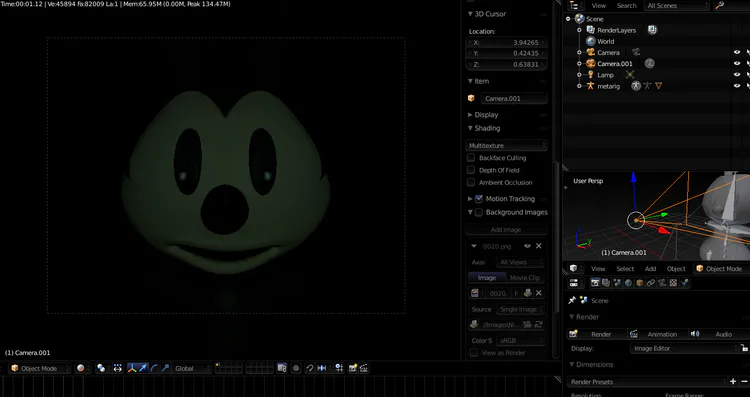Open the Scene properties tab icon
This screenshot has height=397, width=750.
tap(617, 283)
